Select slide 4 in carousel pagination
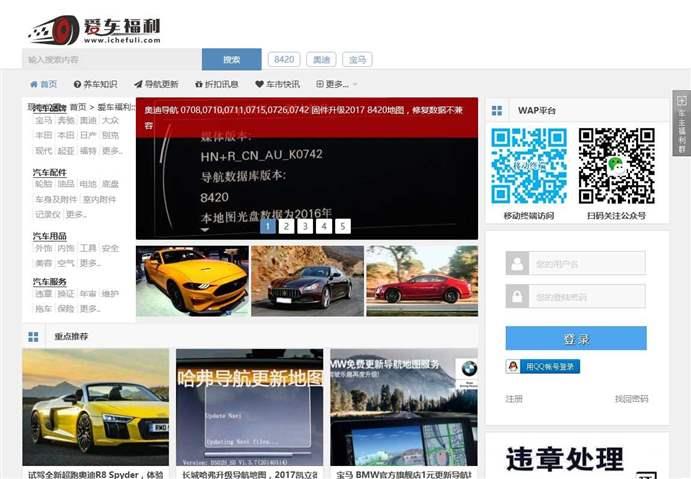 pyautogui.click(x=324, y=226)
